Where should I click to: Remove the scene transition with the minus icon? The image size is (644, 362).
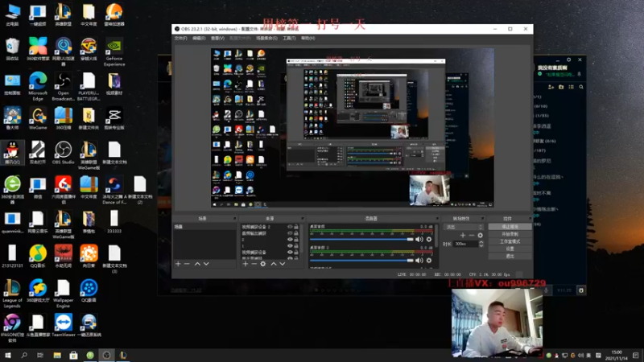[x=472, y=235]
